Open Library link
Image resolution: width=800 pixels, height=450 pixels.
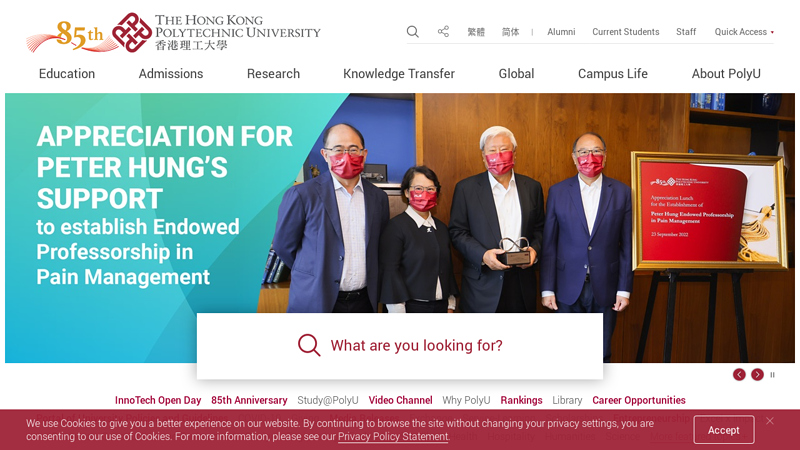coord(567,401)
